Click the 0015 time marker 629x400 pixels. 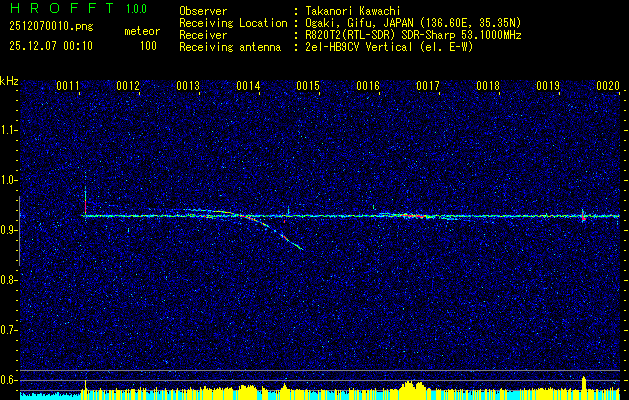pyautogui.click(x=308, y=86)
